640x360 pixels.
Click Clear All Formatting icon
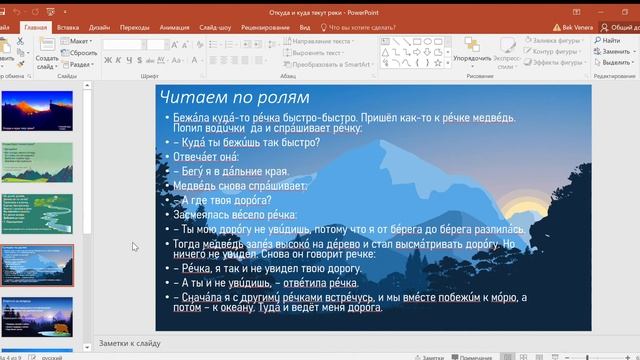point(200,44)
